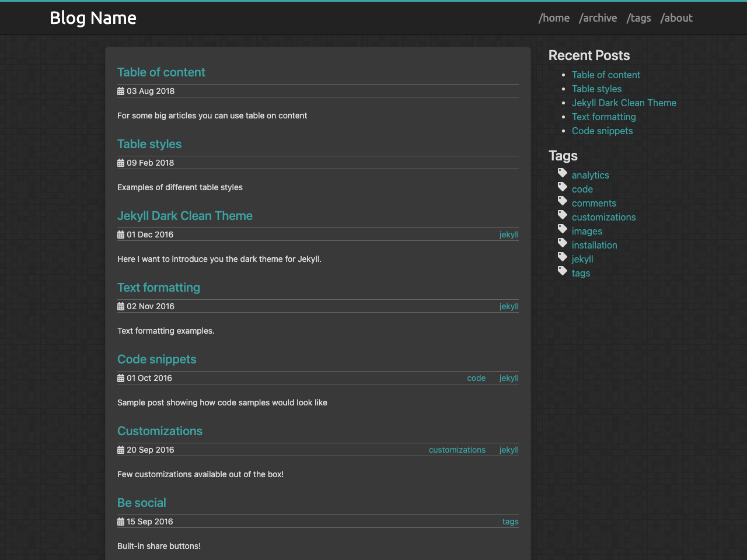
Task: Click the calendar icon next to 03 Aug 2018
Action: point(121,91)
